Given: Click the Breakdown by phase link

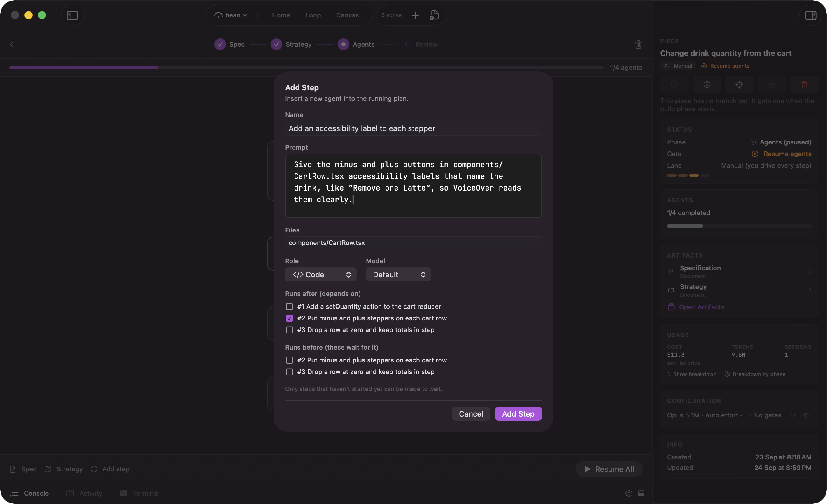Looking at the screenshot, I should pos(759,374).
